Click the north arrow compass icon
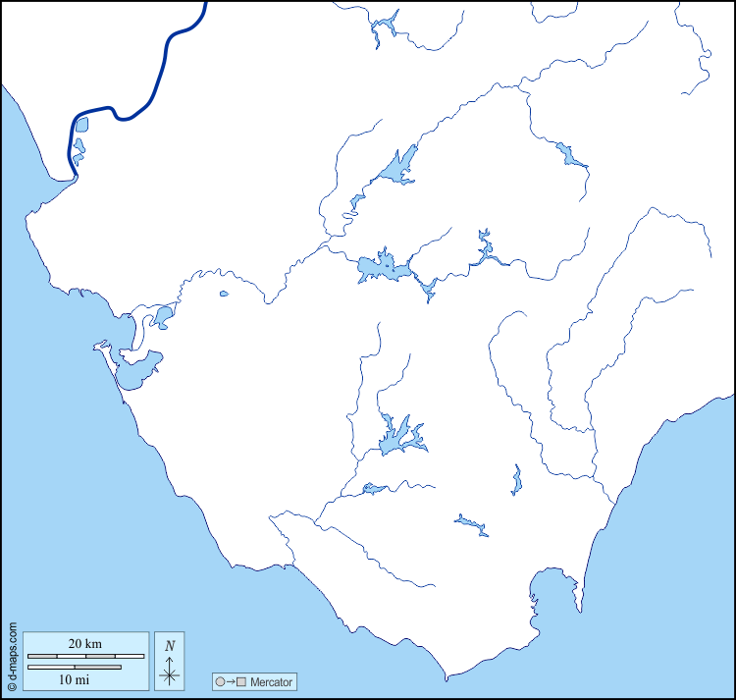The height and width of the screenshot is (700, 736). click(170, 661)
